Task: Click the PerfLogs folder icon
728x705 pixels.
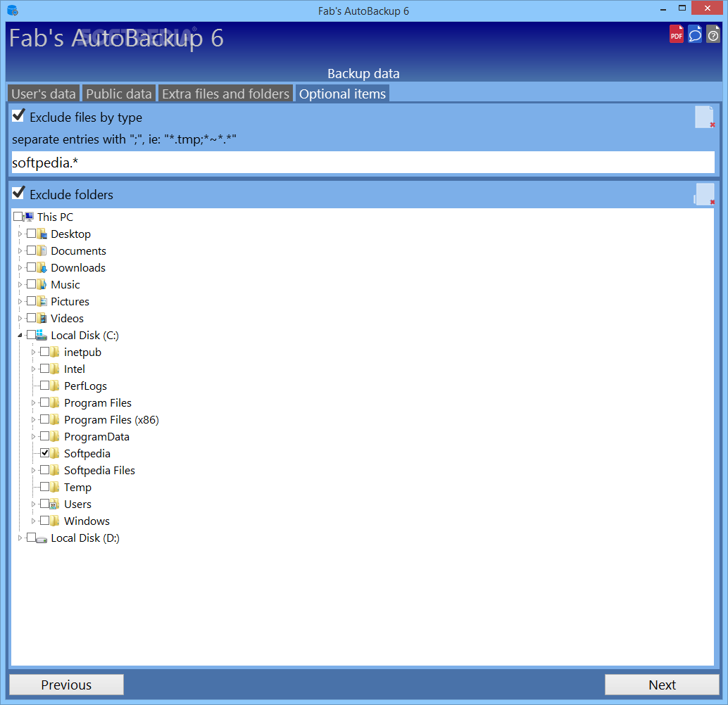Action: tap(55, 386)
